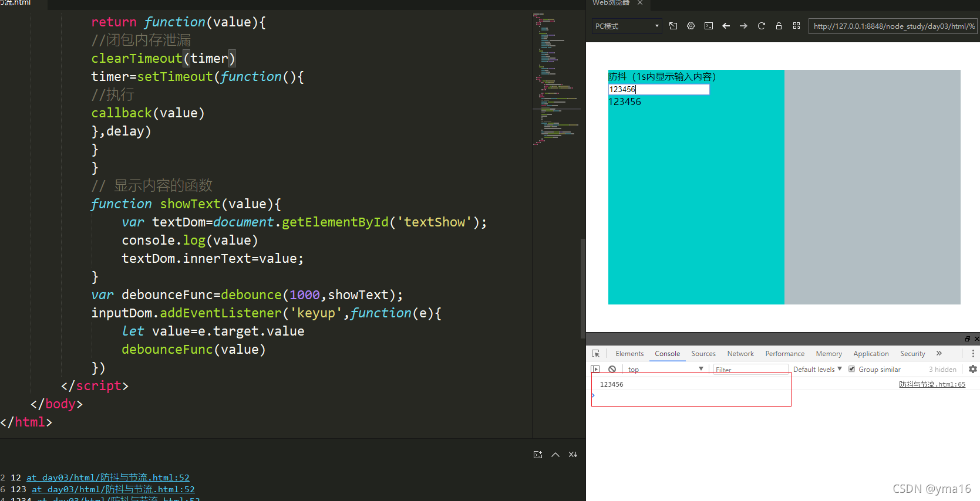Click clear output icon in bottom panel

pyautogui.click(x=573, y=455)
